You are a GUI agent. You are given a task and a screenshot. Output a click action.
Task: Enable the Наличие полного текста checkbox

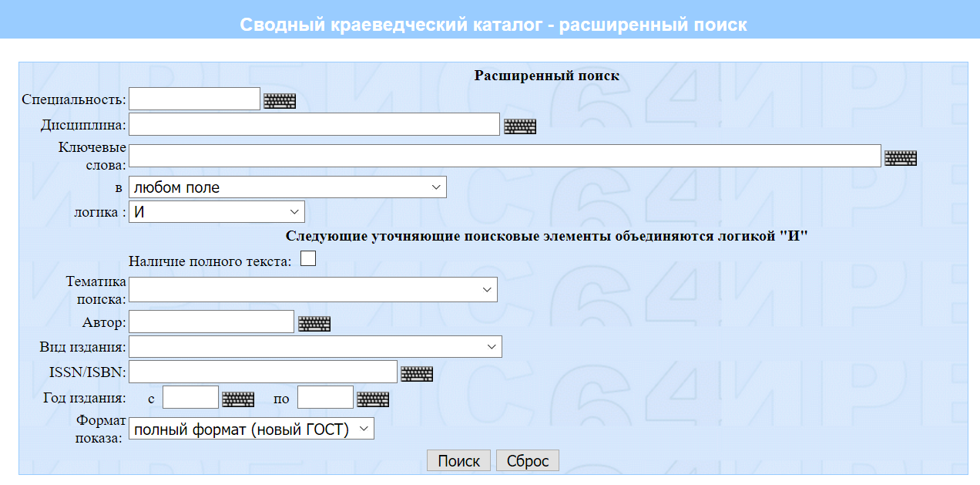[308, 259]
